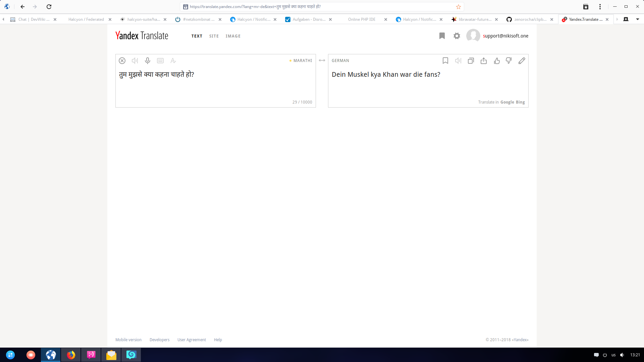Open the MARATHI source language selector
Screen dimensions: 644x362
click(303, 61)
